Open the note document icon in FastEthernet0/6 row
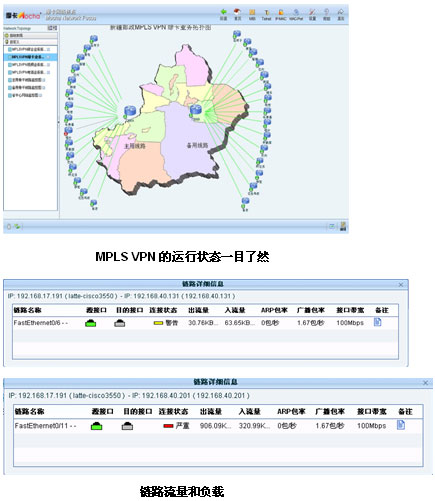The image size is (435, 501). click(377, 322)
